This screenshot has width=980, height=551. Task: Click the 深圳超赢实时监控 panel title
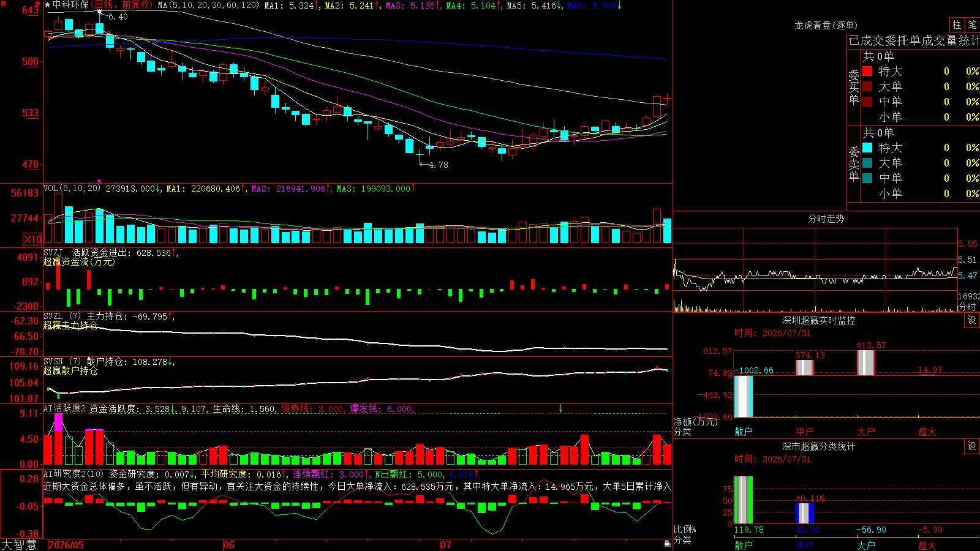coord(819,320)
